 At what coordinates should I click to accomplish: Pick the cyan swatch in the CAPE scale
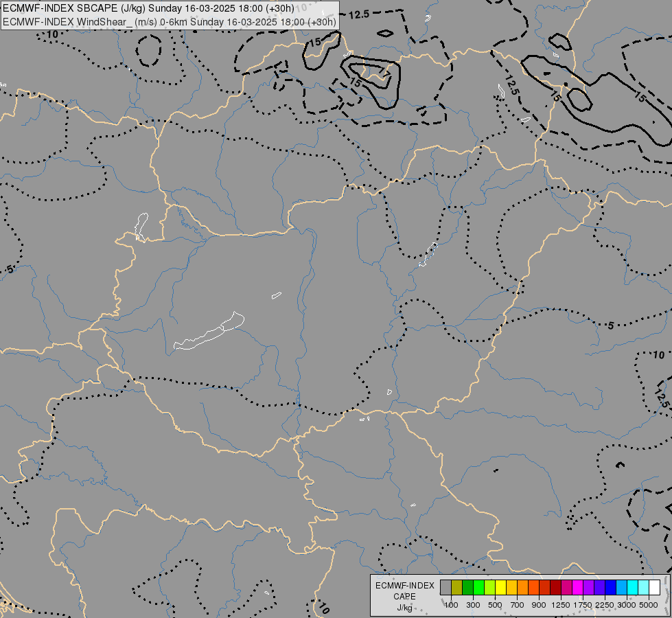[632, 587]
